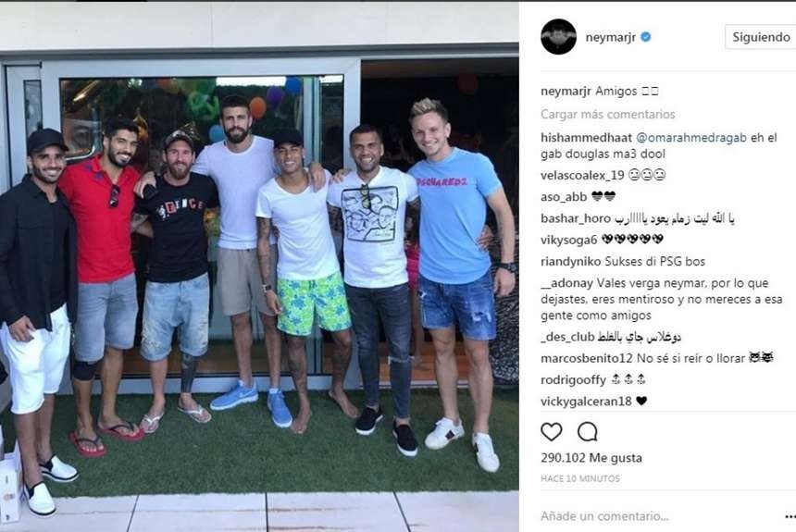
Task: Visit velascoalex_19 commenter profile
Action: 582,176
